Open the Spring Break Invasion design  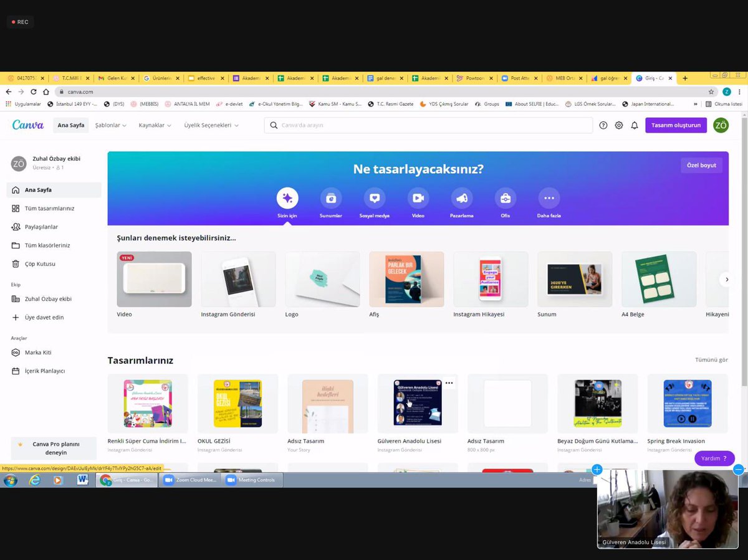(x=688, y=404)
